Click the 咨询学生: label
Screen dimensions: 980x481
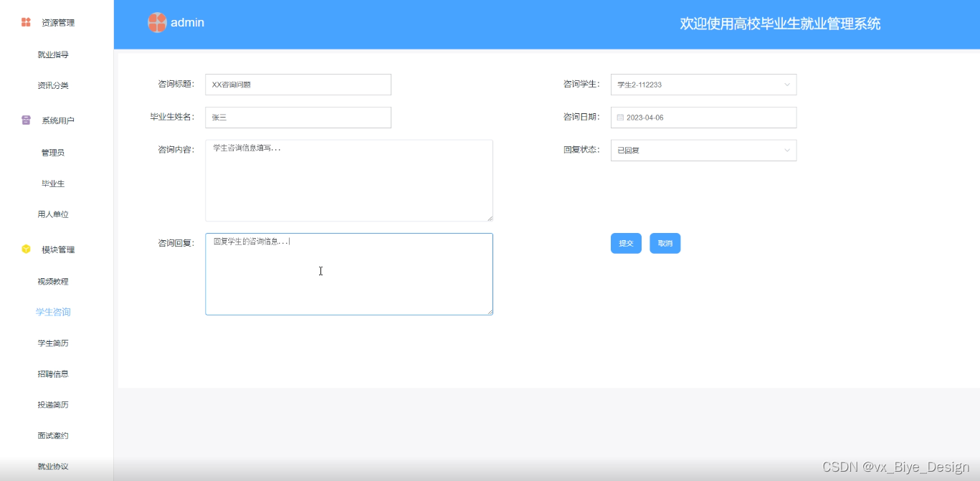581,85
